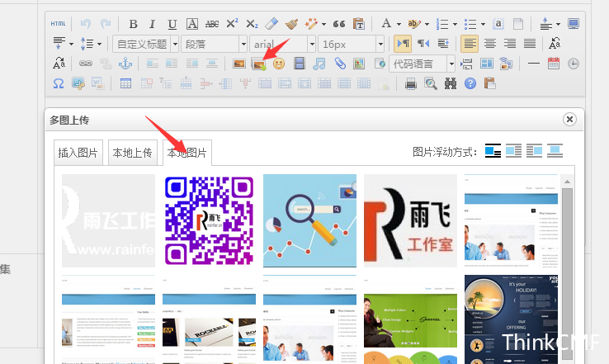The width and height of the screenshot is (609, 364).
Task: Set right-to-left text direction
Action: (x=423, y=44)
